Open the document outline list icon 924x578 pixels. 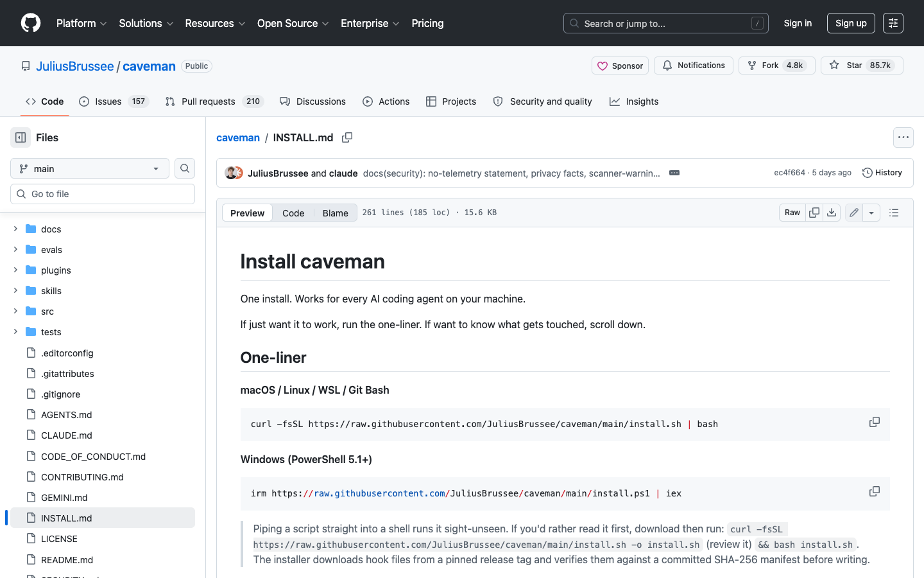894,213
